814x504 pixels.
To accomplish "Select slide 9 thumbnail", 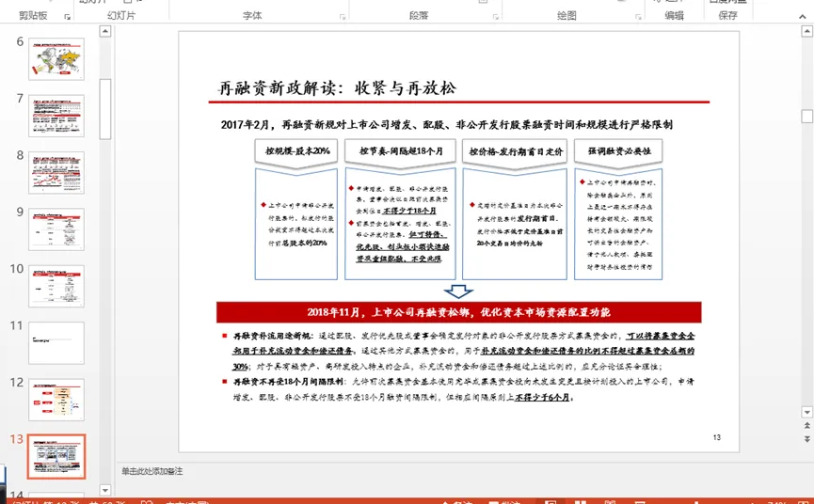I will (56, 229).
